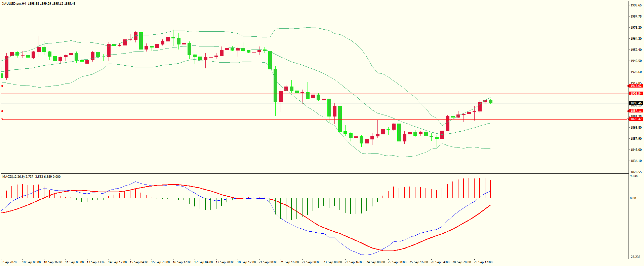Click the -23.236 value on MACD scale
The width and height of the screenshot is (644, 266).
point(635,257)
